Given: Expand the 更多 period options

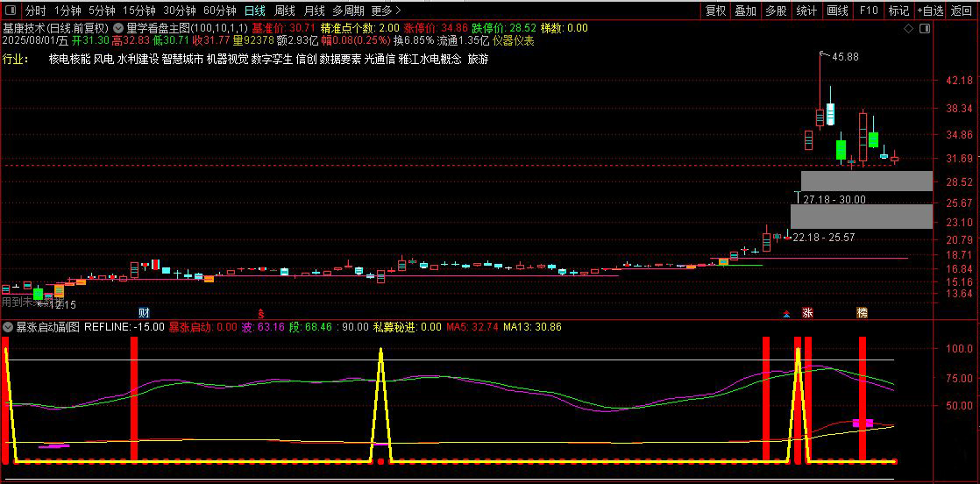Looking at the screenshot, I should [386, 11].
